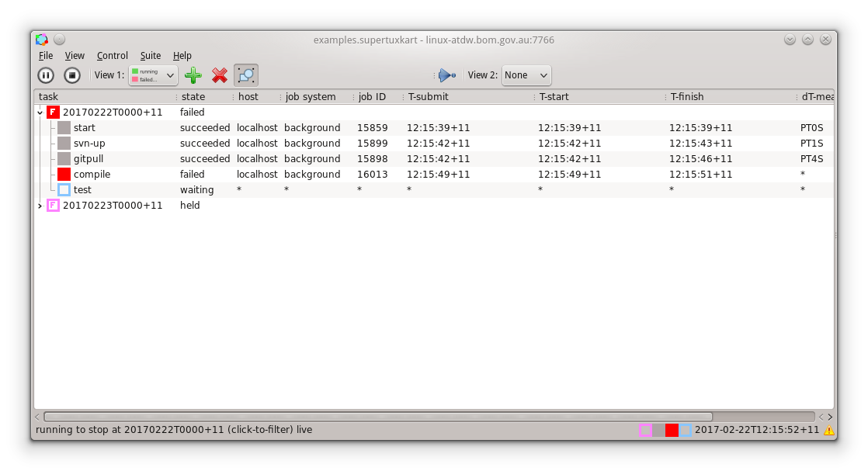This screenshot has height=471, width=868.
Task: Filter by pink held status swatch
Action: point(645,430)
